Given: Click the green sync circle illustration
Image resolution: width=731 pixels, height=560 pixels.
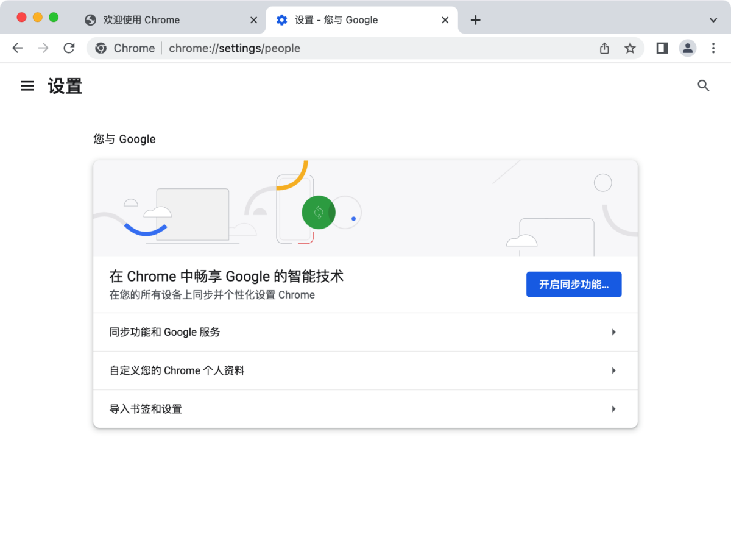Looking at the screenshot, I should 319,213.
